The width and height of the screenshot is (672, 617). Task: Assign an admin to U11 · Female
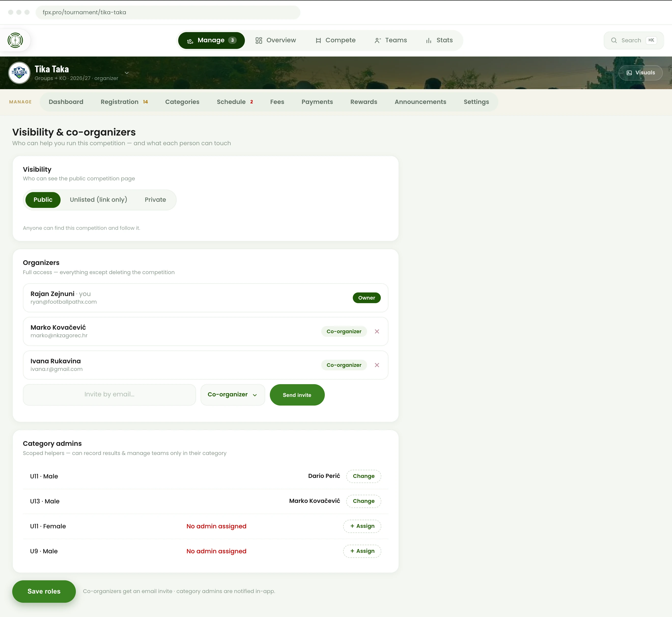pyautogui.click(x=362, y=527)
